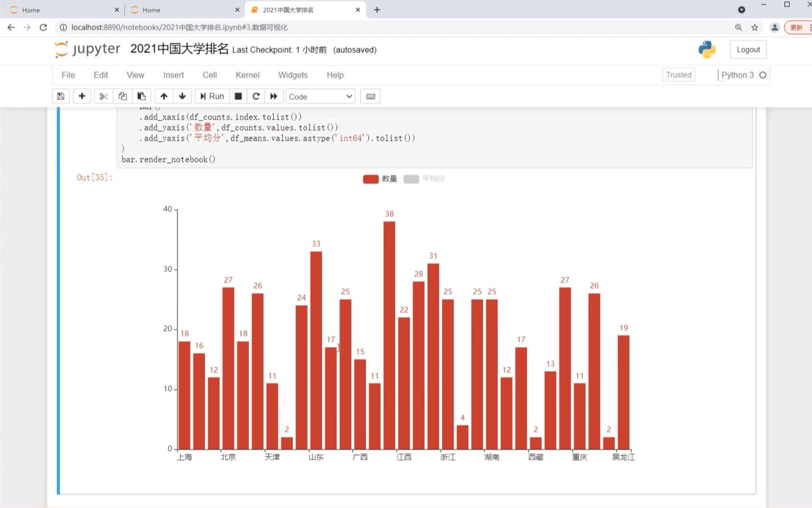
Task: Run the current cell
Action: (212, 96)
